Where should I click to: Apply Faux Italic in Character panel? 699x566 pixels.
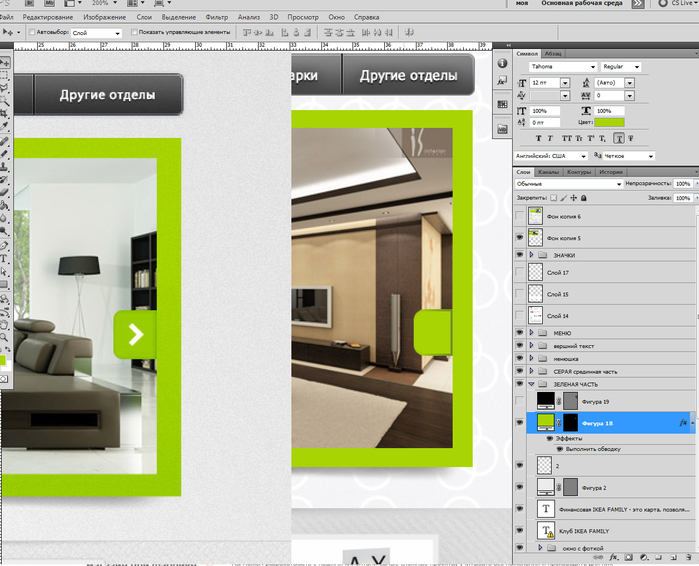550,139
